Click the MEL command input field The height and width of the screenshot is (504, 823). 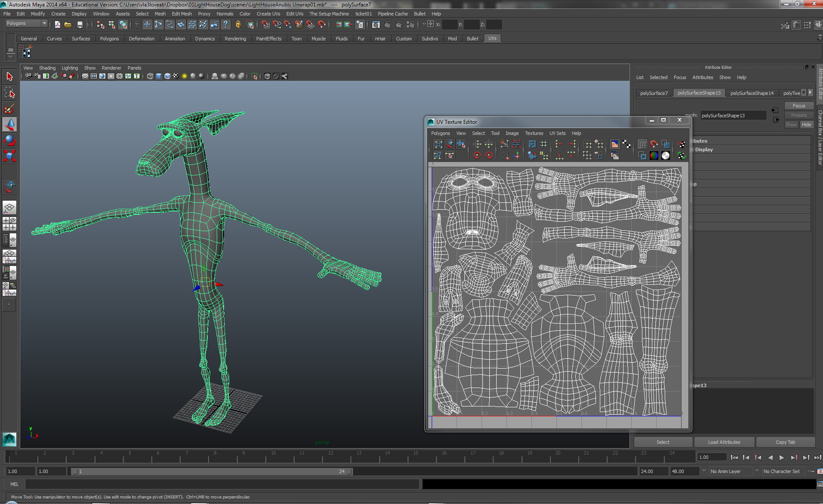coord(221,484)
